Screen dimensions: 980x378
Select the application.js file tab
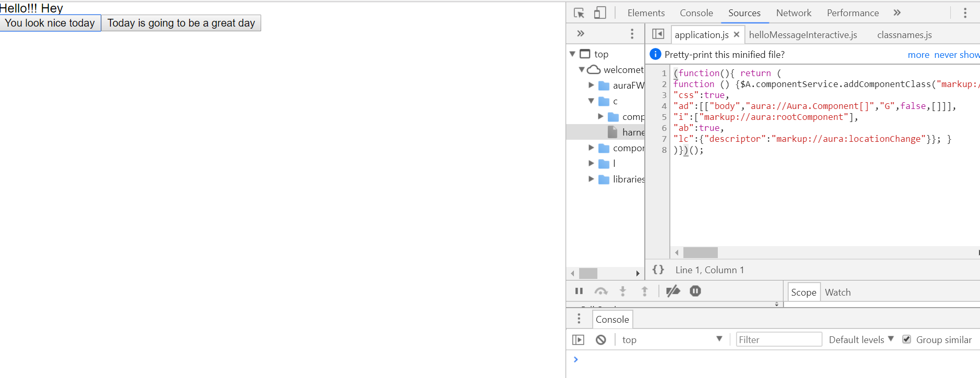pyautogui.click(x=702, y=35)
